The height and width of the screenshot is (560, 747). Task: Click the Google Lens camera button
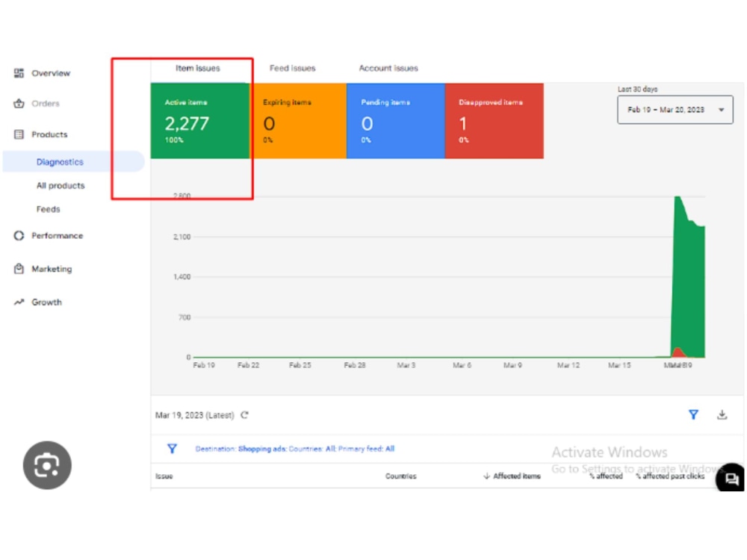coord(47,465)
